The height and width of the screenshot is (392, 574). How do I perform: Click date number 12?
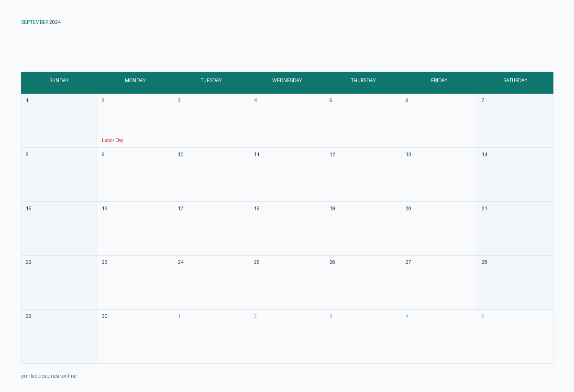point(332,154)
